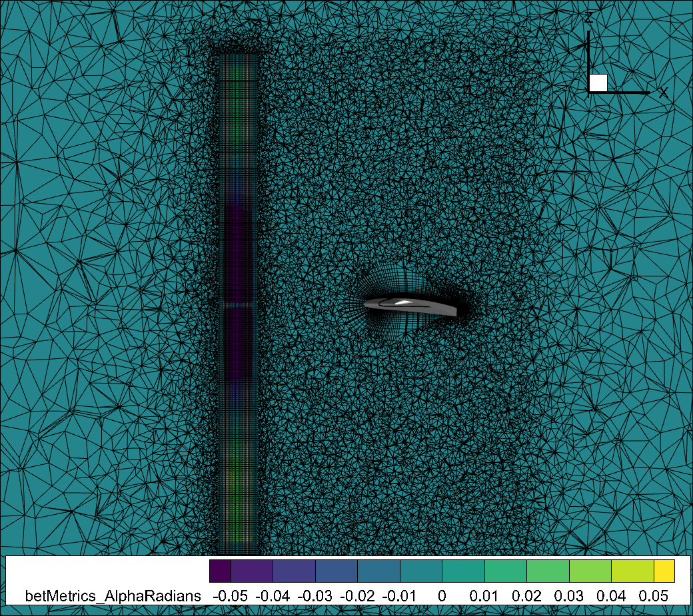This screenshot has height=616, width=693.
Task: Pick the airfoil's pointed left-hand tip
Action: pos(366,304)
